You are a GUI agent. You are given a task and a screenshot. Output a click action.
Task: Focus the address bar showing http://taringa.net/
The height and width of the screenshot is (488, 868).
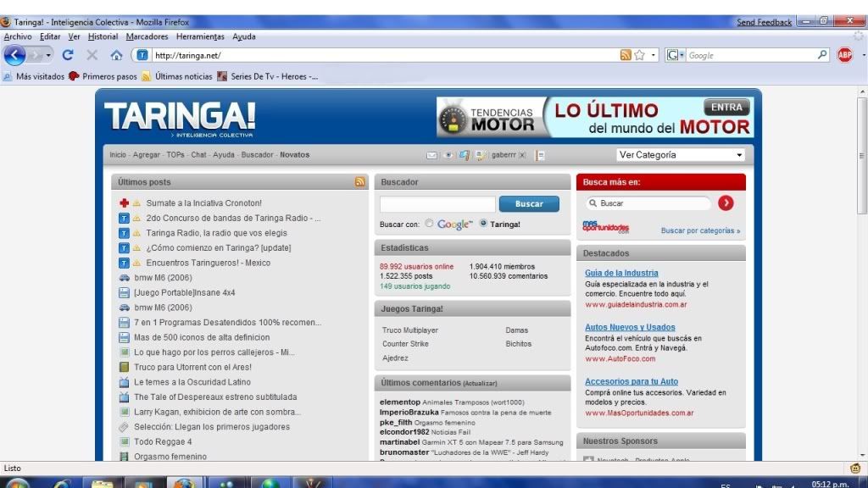[x=385, y=55]
